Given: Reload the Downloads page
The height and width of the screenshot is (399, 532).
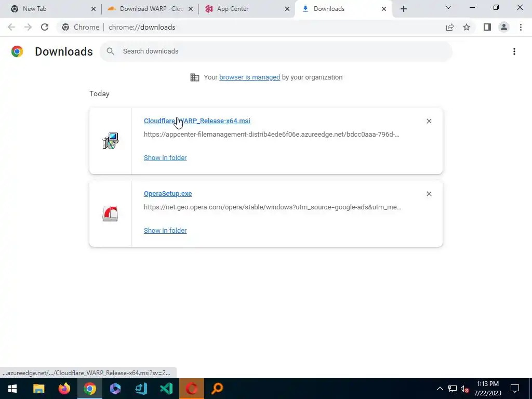Looking at the screenshot, I should [x=45, y=27].
